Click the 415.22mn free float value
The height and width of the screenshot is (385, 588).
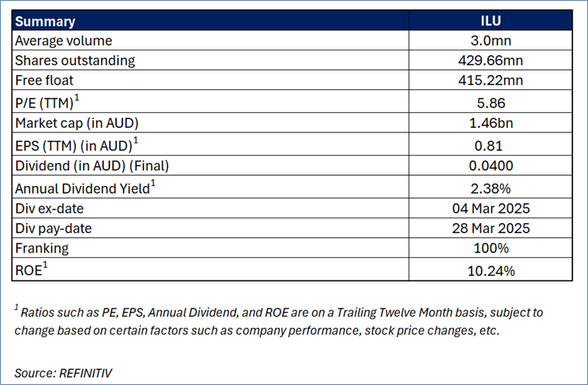pos(491,81)
